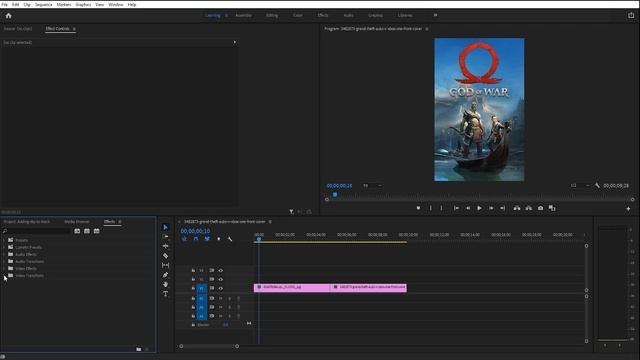Play the sequence in Program monitor
The width and height of the screenshot is (640, 360).
[480, 208]
